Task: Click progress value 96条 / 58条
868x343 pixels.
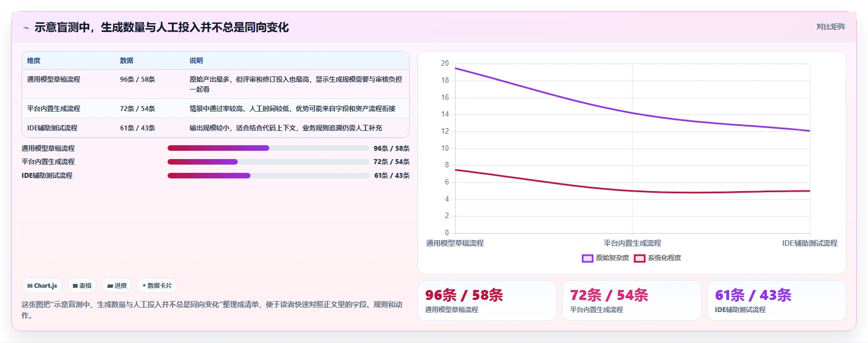Action: click(x=391, y=149)
